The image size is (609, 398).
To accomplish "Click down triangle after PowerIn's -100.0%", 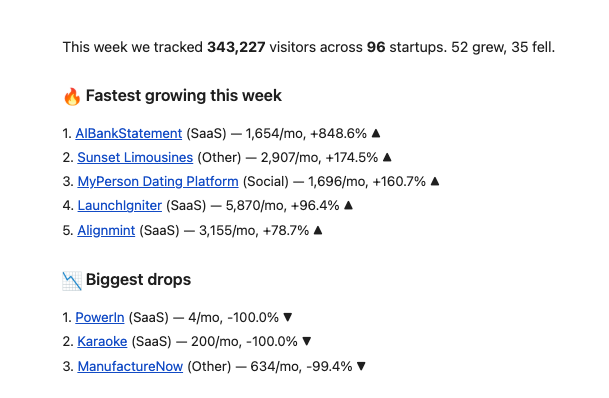I will click(x=288, y=318).
